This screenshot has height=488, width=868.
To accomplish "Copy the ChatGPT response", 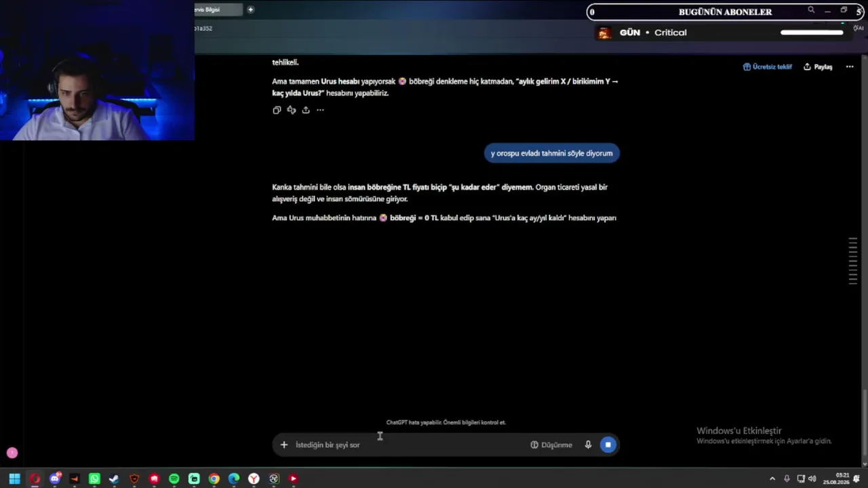I will (x=277, y=110).
